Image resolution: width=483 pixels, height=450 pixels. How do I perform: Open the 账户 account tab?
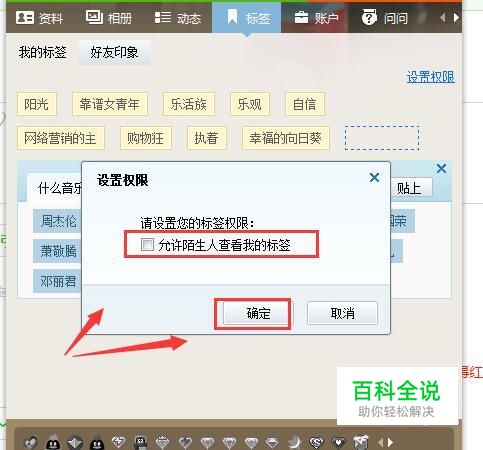(x=316, y=18)
